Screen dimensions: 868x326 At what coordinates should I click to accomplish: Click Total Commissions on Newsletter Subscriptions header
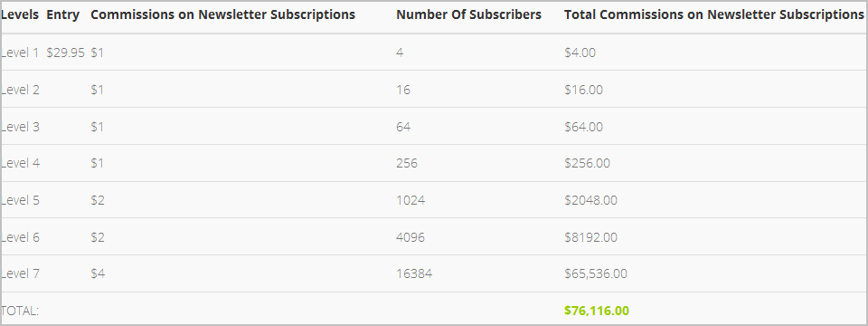(714, 15)
